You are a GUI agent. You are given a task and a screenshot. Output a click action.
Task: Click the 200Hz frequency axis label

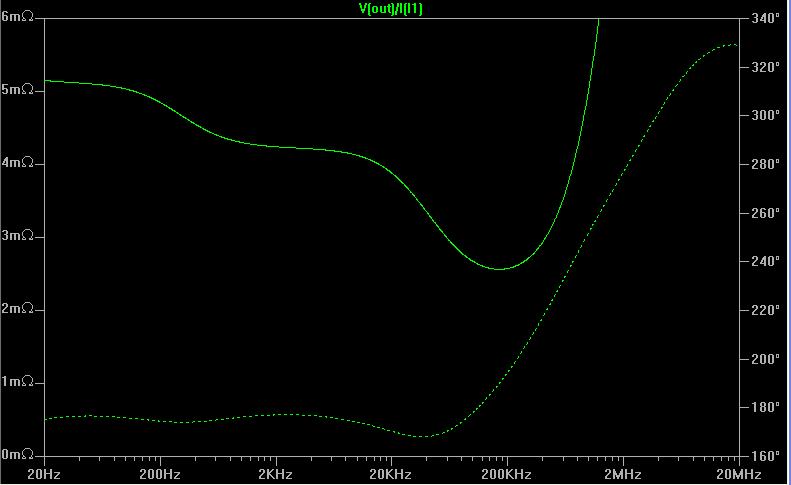160,474
